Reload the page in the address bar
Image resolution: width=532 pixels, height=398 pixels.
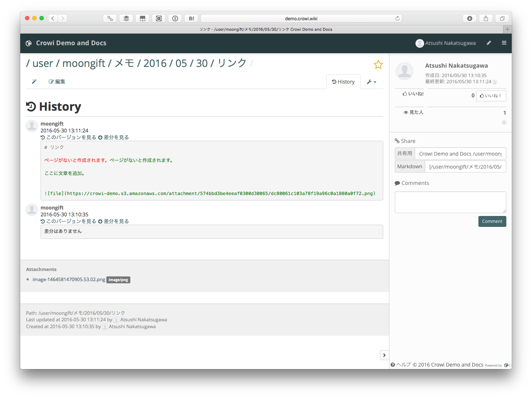click(397, 18)
